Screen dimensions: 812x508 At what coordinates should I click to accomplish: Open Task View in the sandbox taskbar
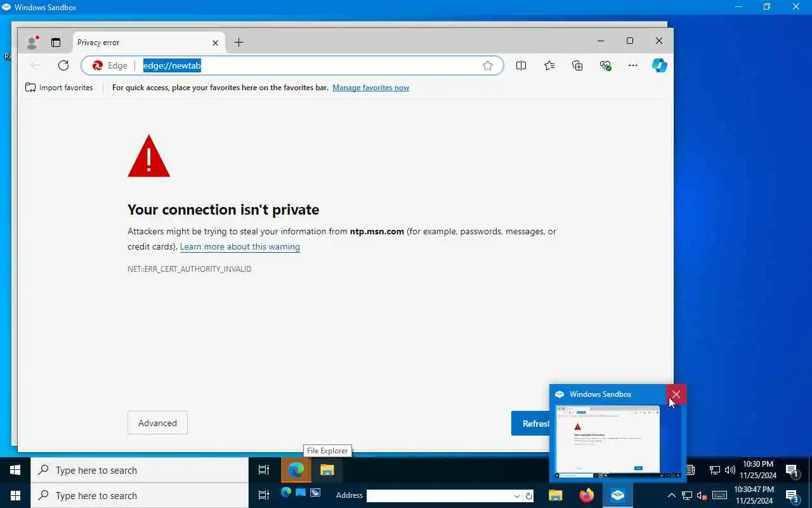click(x=264, y=470)
